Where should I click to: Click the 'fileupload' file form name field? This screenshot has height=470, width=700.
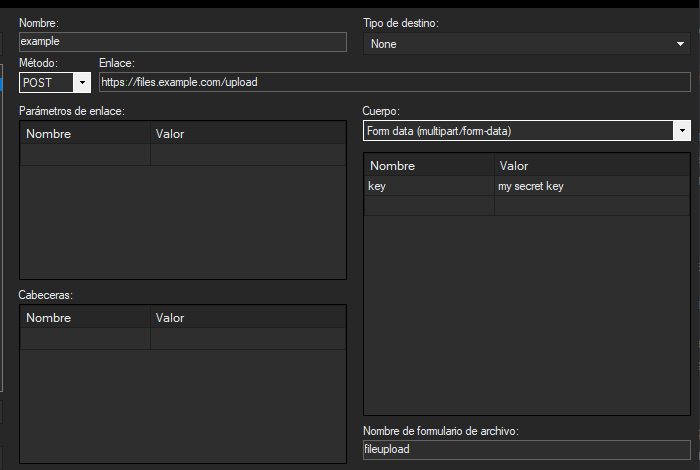pos(527,449)
